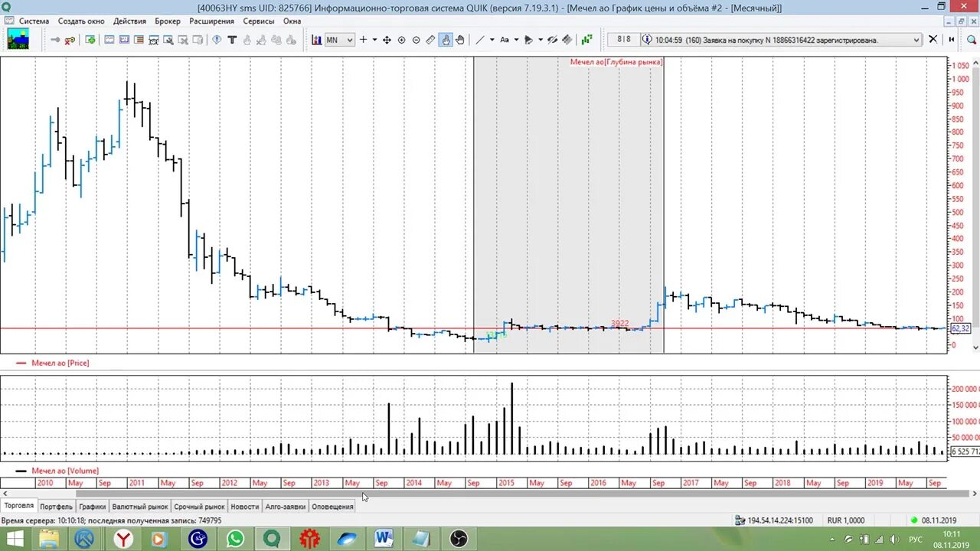Open the Брокер menu
The height and width of the screenshot is (551, 980).
(x=168, y=21)
